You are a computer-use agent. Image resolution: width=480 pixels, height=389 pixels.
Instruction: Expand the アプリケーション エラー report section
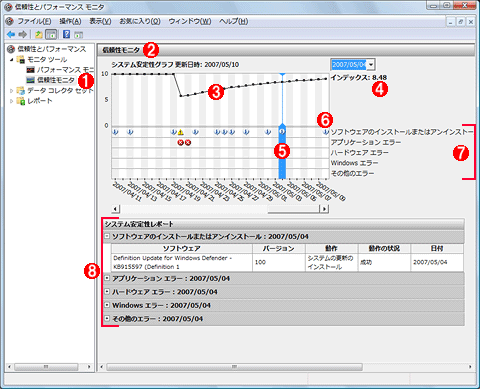click(107, 278)
